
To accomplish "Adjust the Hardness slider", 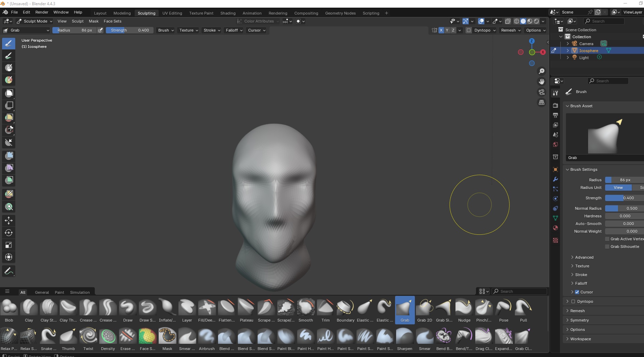I will 624,216.
